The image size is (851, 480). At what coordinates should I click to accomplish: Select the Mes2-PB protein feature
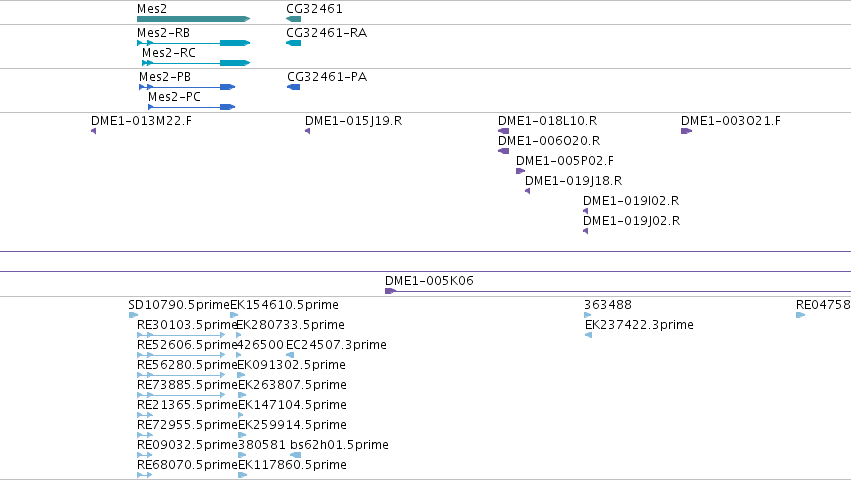[x=187, y=87]
